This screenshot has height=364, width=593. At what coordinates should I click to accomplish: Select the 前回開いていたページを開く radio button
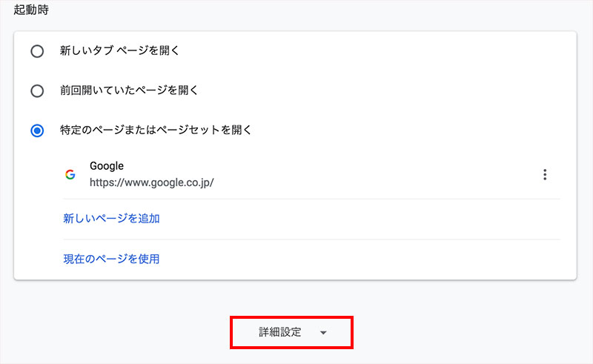pyautogui.click(x=37, y=90)
